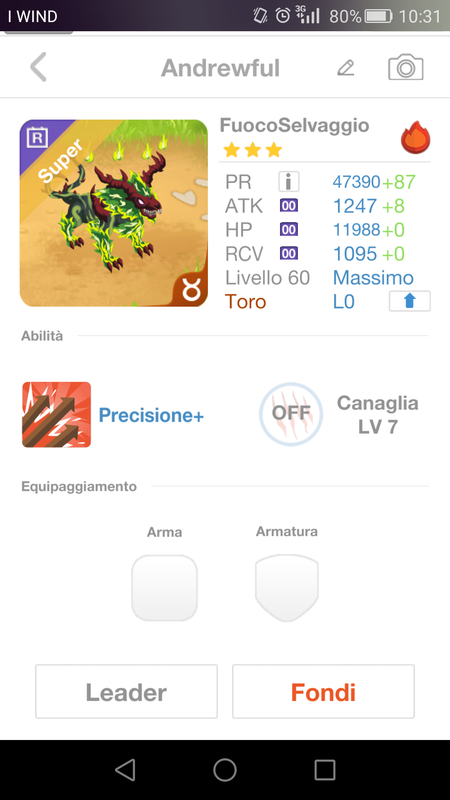Tap the Precisione+ ability label
The width and height of the screenshot is (450, 800).
point(151,416)
